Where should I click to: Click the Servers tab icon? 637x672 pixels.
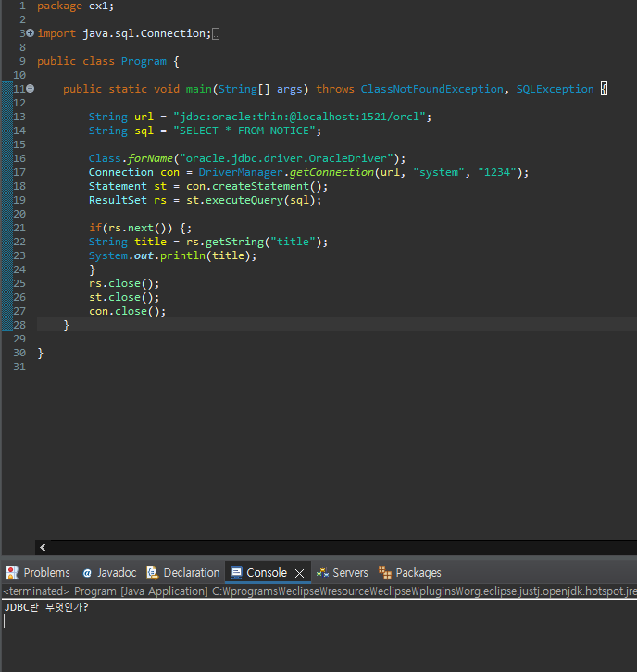coord(322,573)
